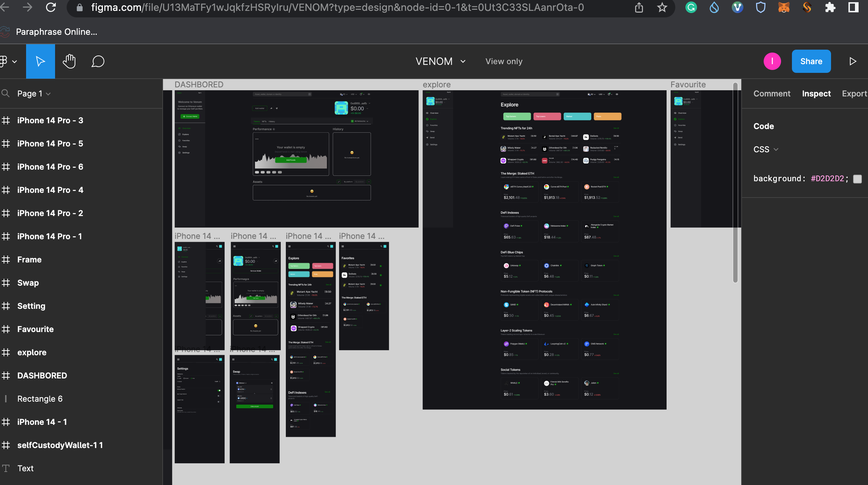Open the browser share menu
The height and width of the screenshot is (485, 868).
click(x=639, y=7)
